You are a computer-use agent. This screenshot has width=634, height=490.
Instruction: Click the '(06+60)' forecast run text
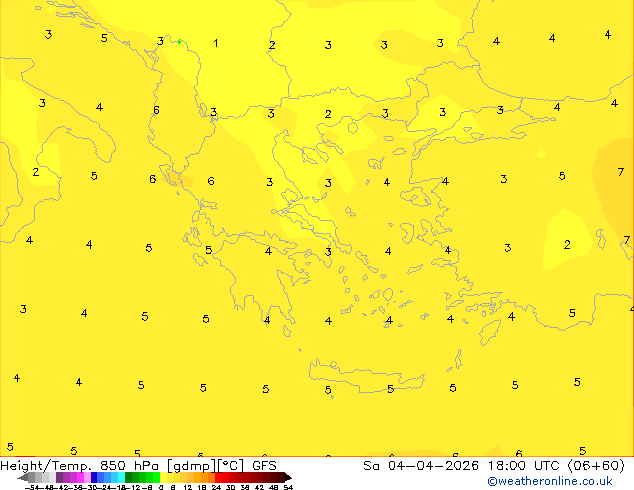(596, 466)
